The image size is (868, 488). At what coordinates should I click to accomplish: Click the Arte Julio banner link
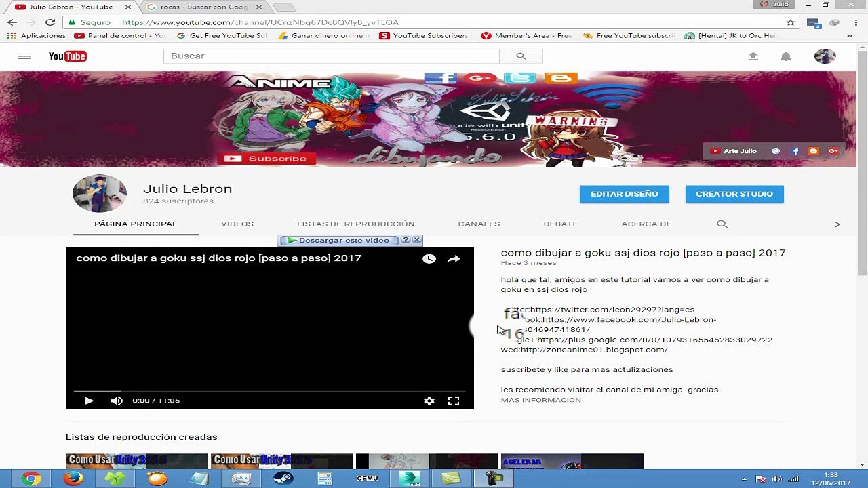tap(733, 151)
